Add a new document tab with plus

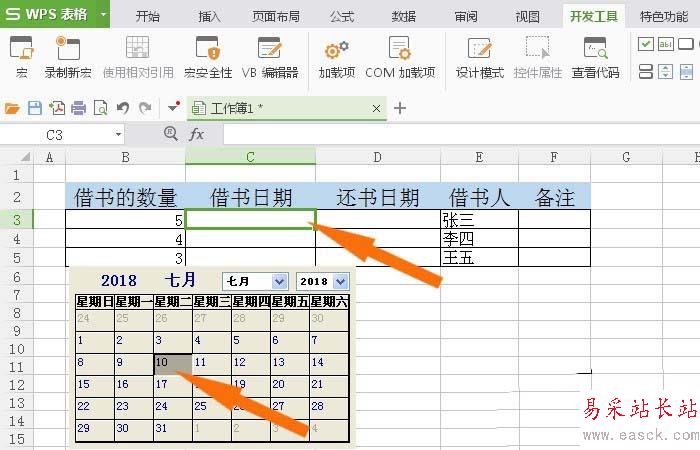[400, 108]
